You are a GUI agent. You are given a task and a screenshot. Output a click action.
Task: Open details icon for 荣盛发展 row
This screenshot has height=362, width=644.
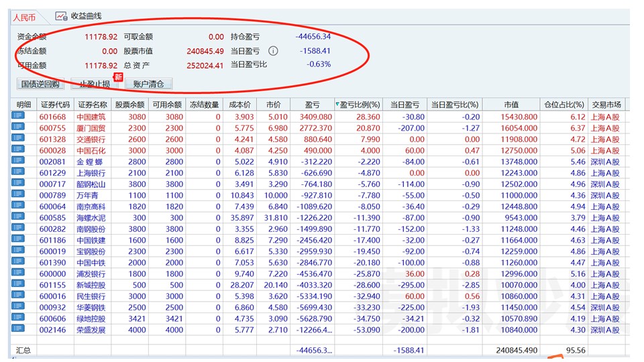point(18,328)
